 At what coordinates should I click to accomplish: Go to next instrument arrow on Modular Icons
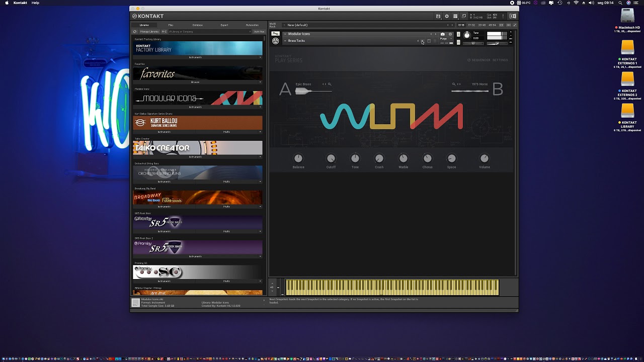[436, 34]
